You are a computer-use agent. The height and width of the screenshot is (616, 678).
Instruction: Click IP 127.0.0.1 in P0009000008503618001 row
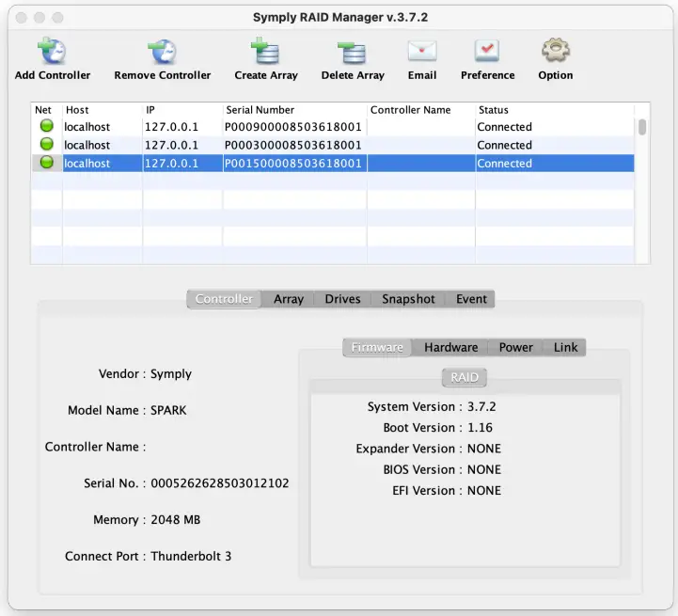click(x=171, y=127)
